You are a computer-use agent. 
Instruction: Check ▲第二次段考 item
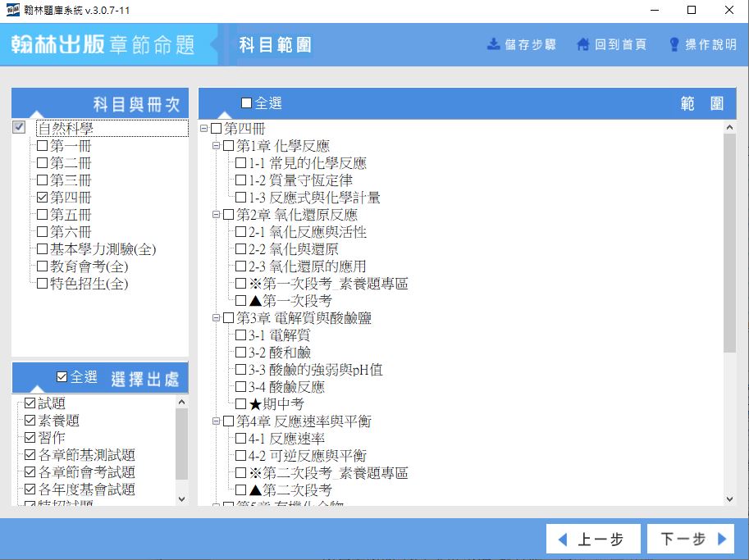point(240,489)
